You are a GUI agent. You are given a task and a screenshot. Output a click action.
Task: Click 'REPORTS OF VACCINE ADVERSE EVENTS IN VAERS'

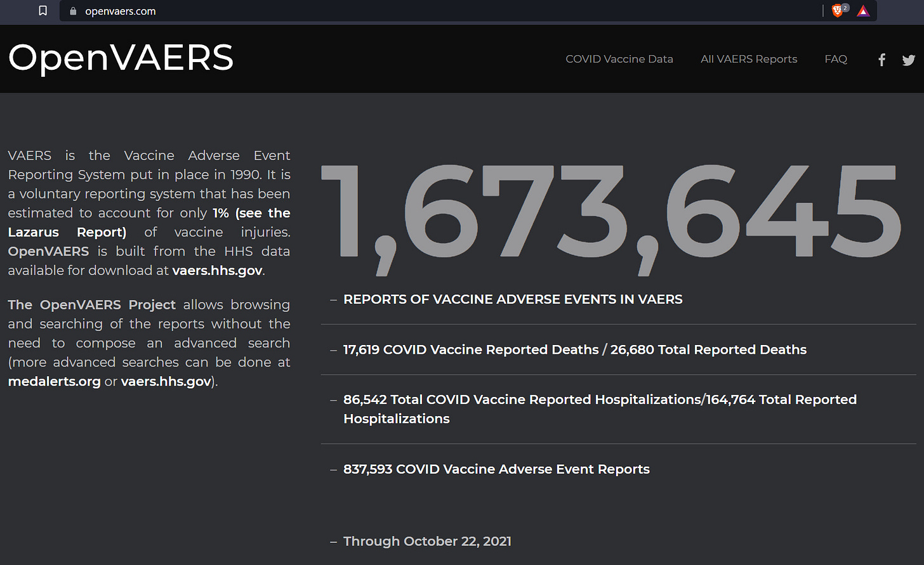tap(513, 299)
